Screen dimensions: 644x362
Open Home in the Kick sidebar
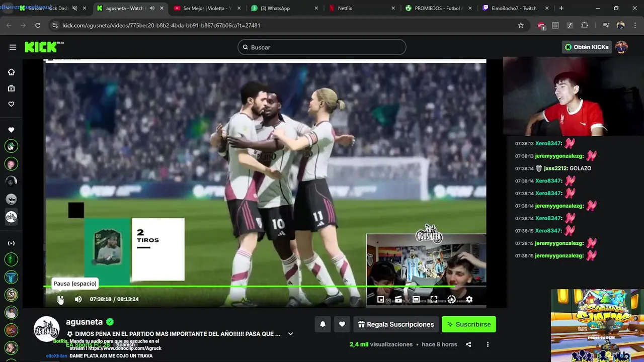pyautogui.click(x=11, y=72)
